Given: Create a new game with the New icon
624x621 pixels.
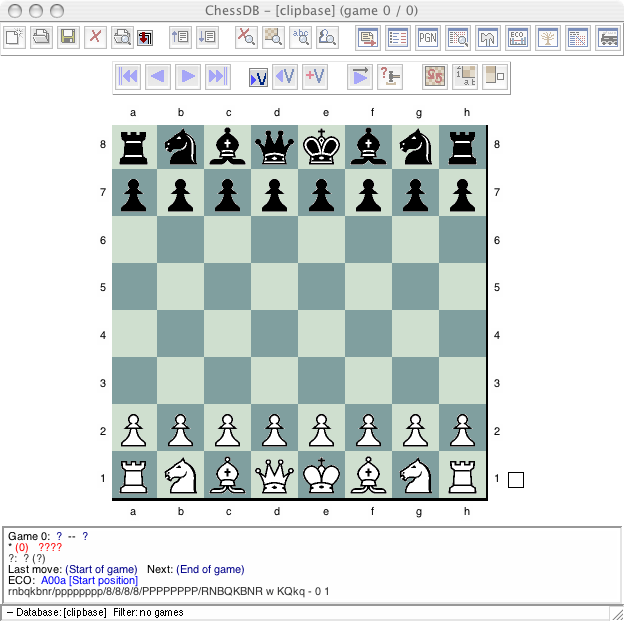Looking at the screenshot, I should (15, 38).
